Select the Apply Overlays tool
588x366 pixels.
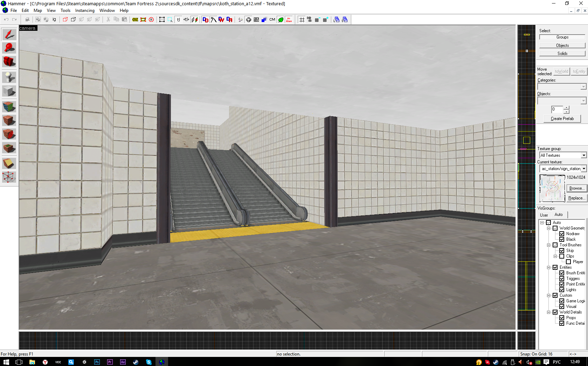pos(9,148)
